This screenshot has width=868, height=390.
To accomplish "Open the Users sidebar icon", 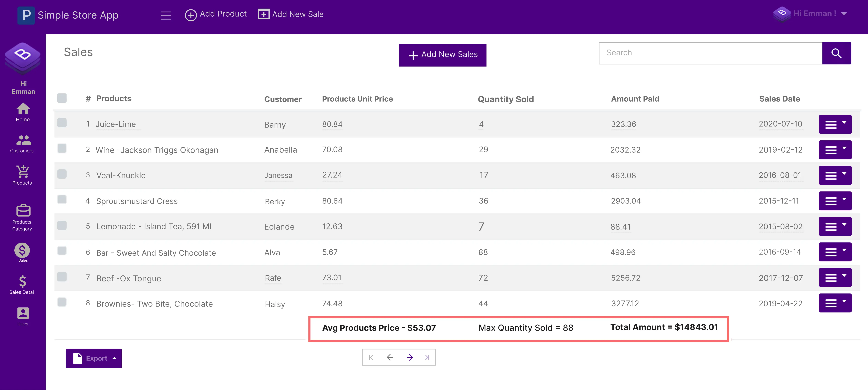I will (23, 316).
